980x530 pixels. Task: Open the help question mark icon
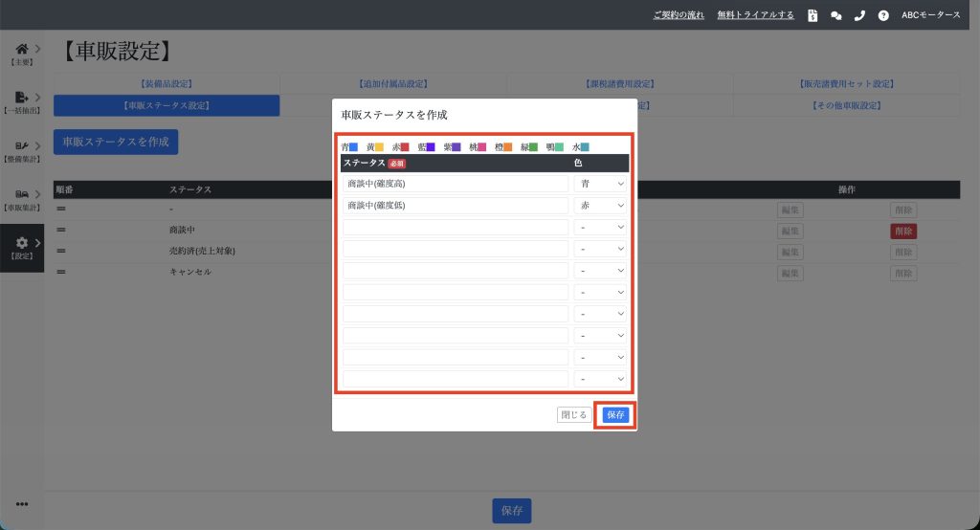(x=882, y=15)
